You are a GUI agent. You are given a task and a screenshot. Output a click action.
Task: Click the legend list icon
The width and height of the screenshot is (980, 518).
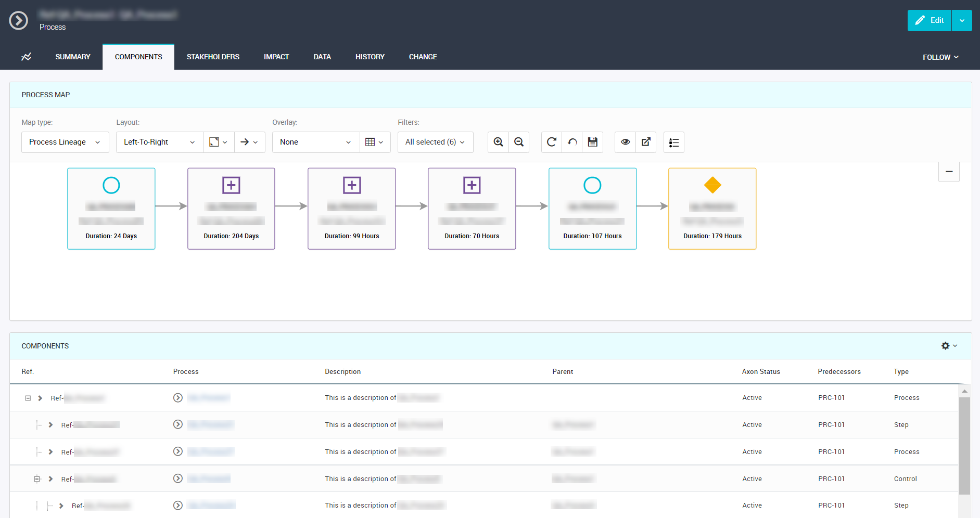point(674,142)
